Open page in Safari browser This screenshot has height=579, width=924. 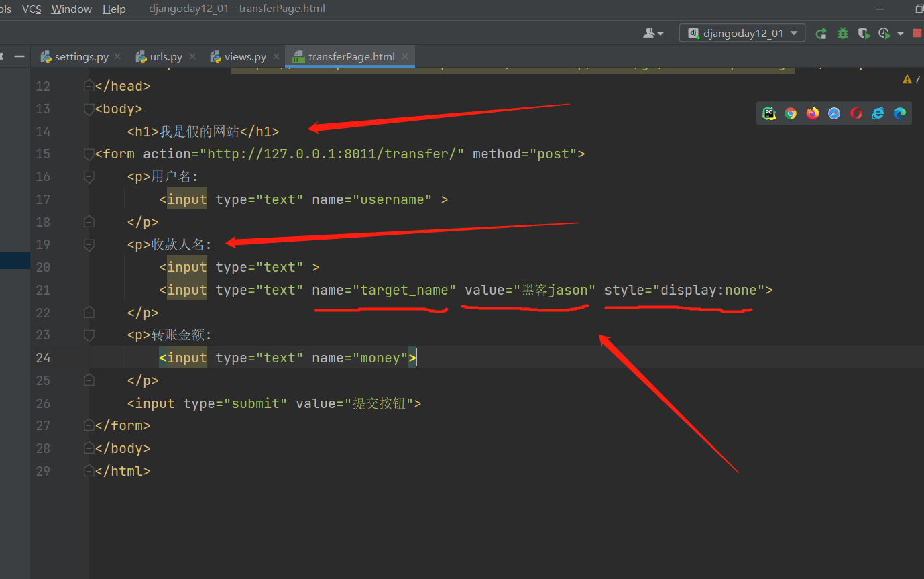coord(834,113)
